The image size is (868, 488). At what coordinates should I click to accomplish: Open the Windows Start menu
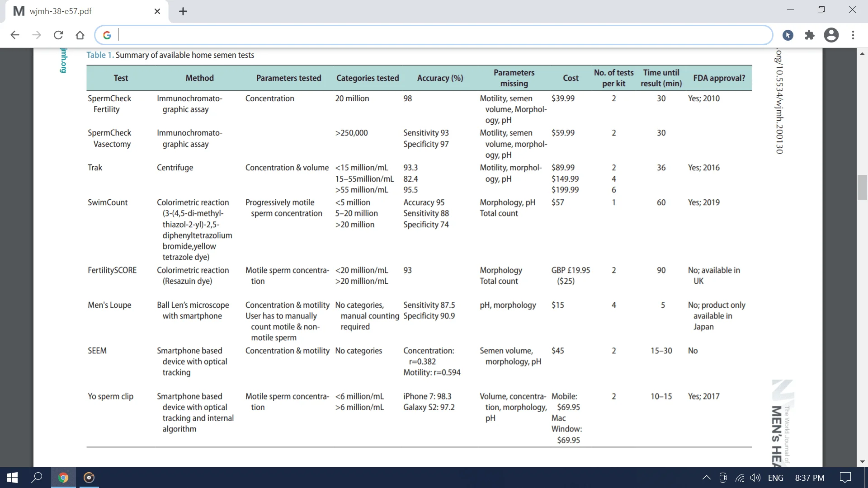click(12, 478)
